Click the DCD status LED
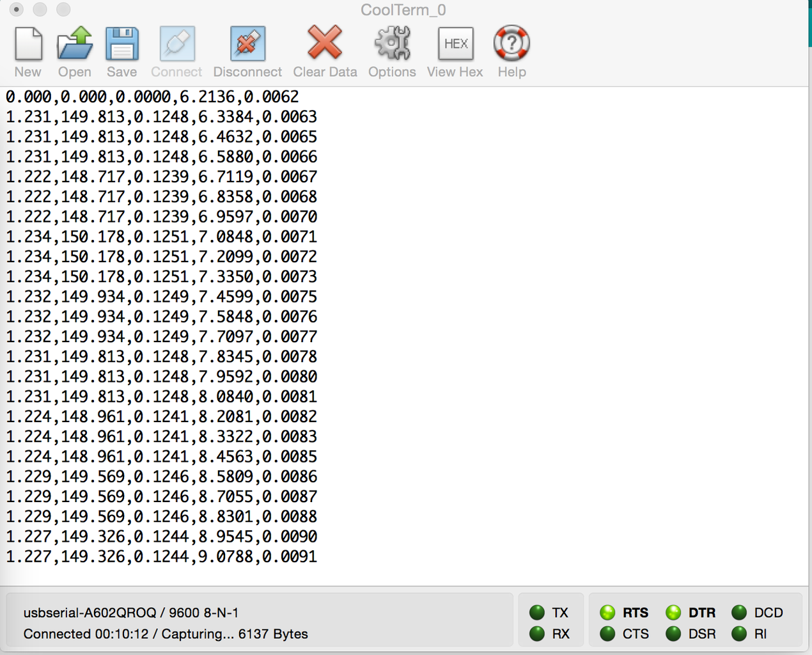Image resolution: width=812 pixels, height=655 pixels. [x=739, y=612]
